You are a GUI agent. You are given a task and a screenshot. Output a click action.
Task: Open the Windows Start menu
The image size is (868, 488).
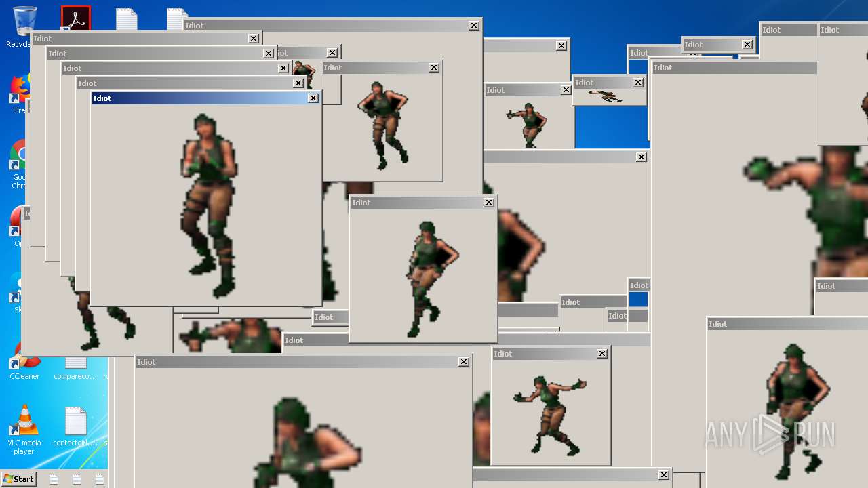18,479
